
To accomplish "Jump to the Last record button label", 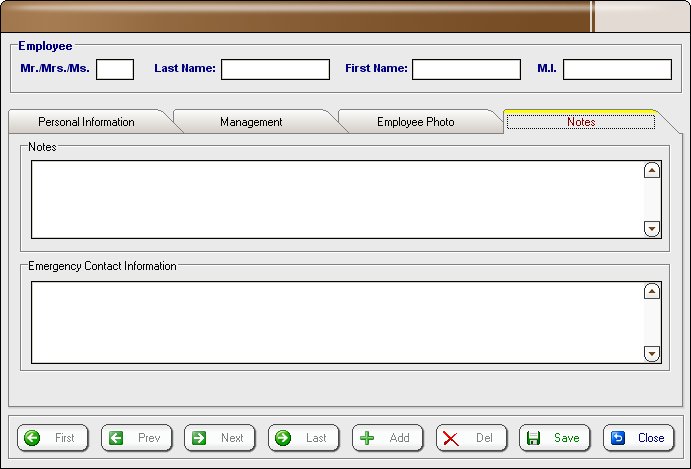I will 316,438.
